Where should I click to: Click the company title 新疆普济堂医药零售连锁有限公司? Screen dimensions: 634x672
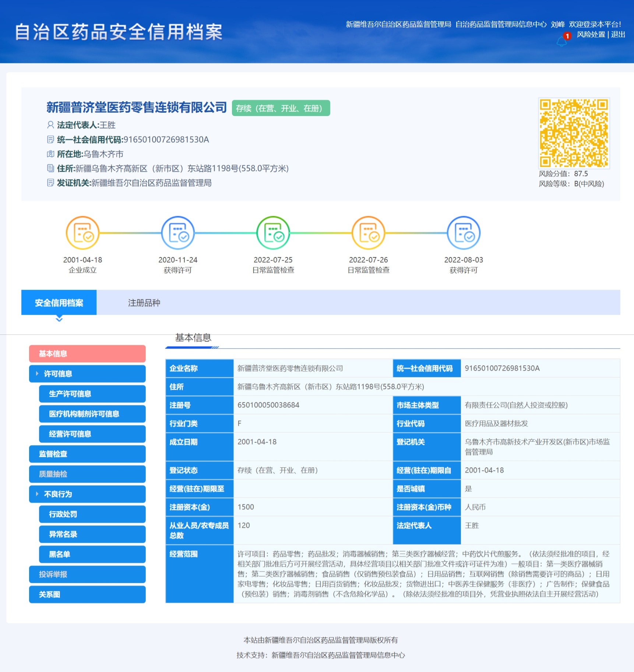pyautogui.click(x=136, y=107)
